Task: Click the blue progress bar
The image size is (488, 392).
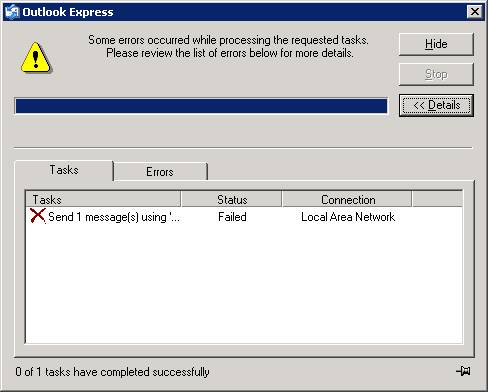Action: point(201,106)
